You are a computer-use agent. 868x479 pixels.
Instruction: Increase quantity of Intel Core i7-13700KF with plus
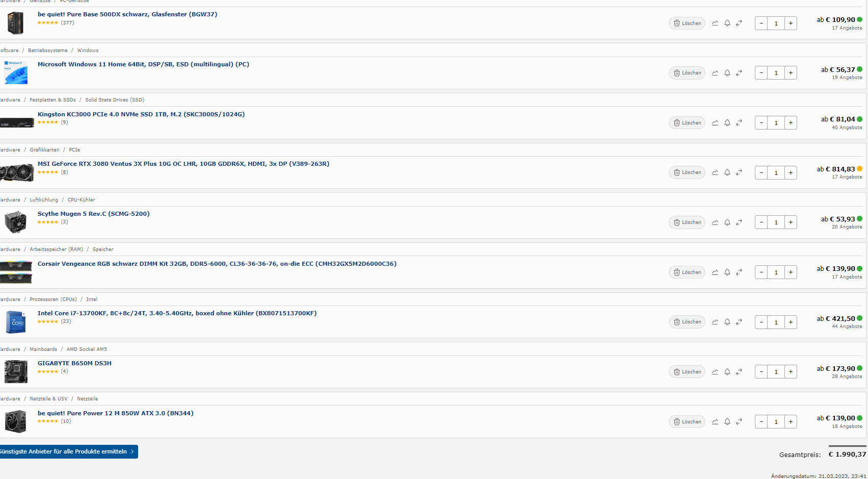pyautogui.click(x=791, y=322)
